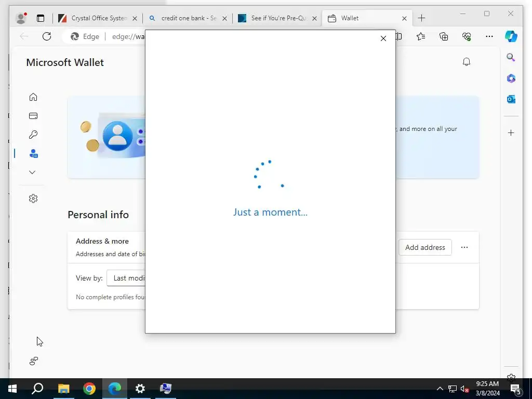Viewport: 532px width, 399px height.
Task: Open the payment methods card icon
Action: pos(33,116)
